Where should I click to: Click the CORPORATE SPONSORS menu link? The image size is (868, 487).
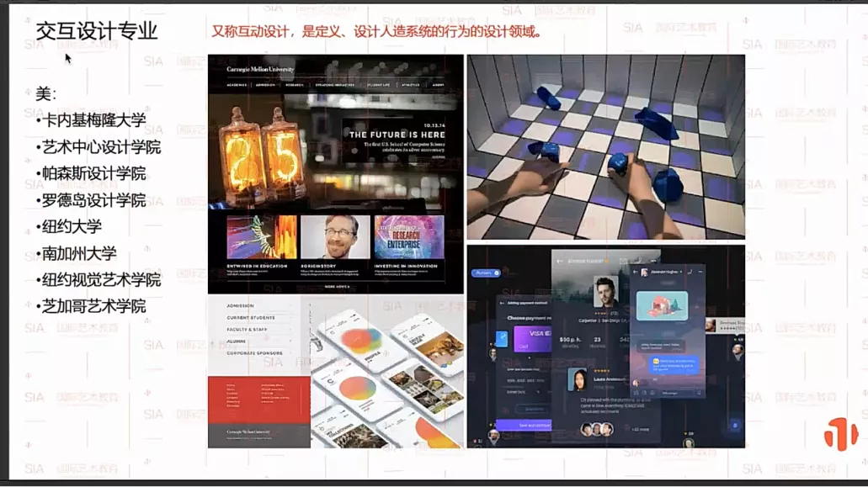coord(254,352)
